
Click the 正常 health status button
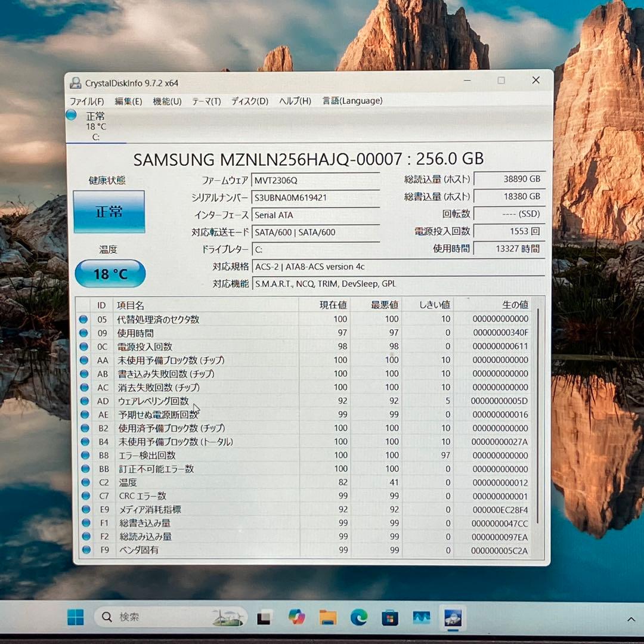[109, 212]
